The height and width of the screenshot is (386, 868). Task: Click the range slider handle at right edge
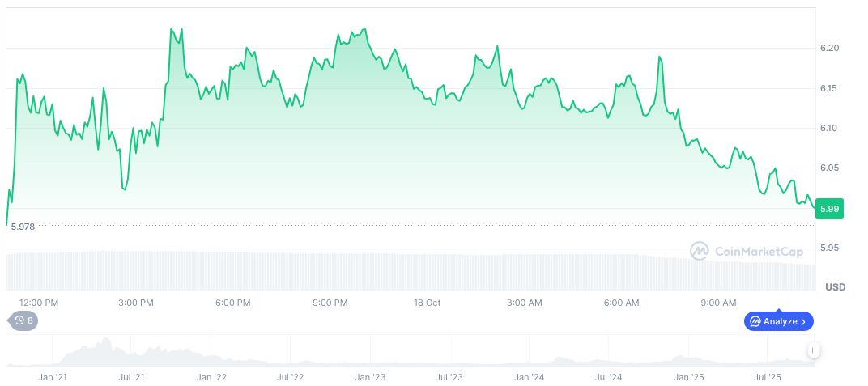point(813,350)
